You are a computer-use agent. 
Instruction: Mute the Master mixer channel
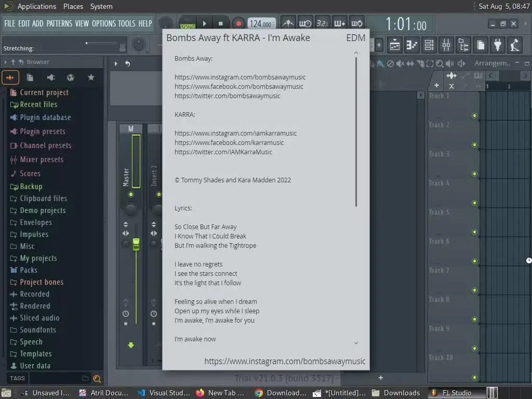(x=130, y=194)
